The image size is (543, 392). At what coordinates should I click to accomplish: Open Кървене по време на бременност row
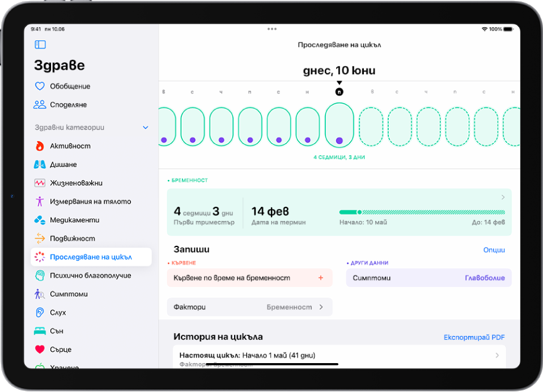(x=250, y=278)
